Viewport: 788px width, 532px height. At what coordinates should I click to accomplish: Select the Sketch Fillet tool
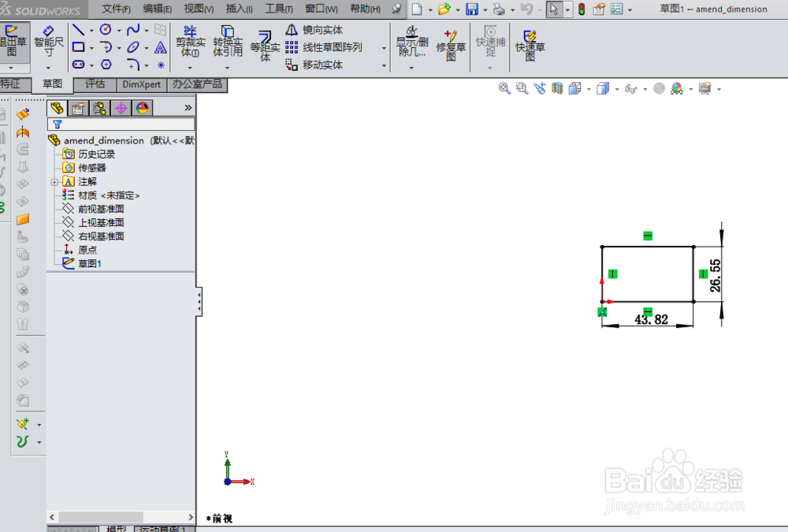pos(132,65)
